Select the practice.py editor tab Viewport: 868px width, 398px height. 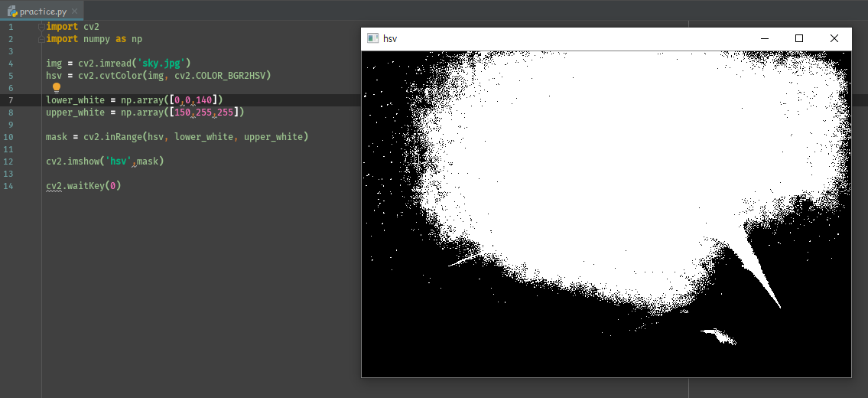(42, 11)
